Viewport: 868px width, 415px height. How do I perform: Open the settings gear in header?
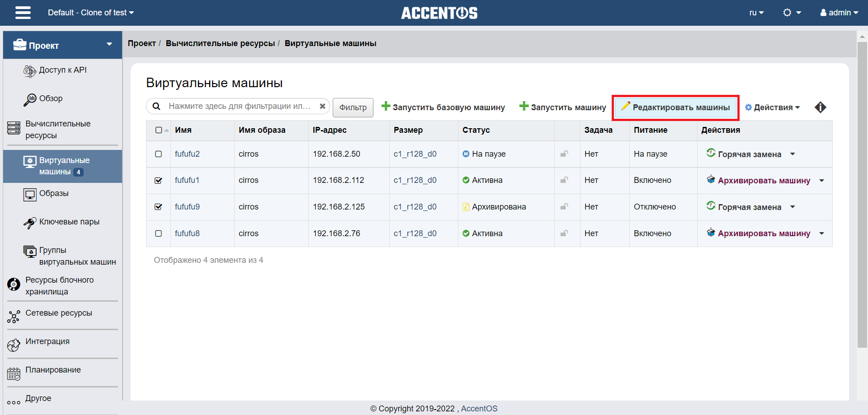[792, 13]
